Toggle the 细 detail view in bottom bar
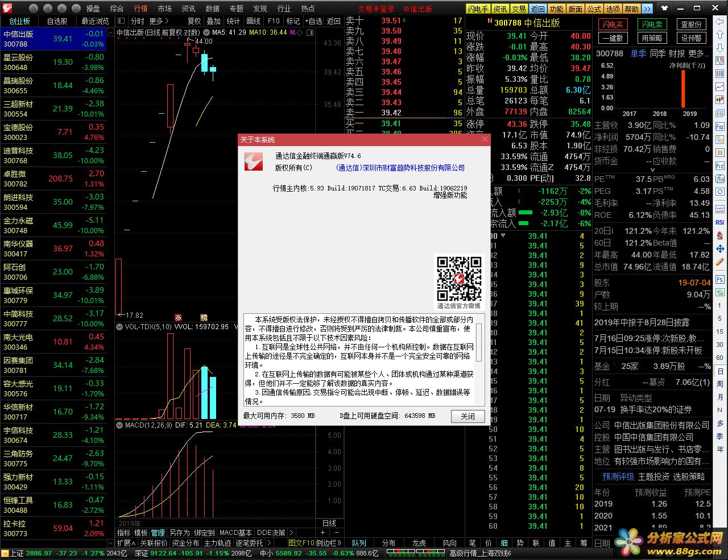 (504, 543)
